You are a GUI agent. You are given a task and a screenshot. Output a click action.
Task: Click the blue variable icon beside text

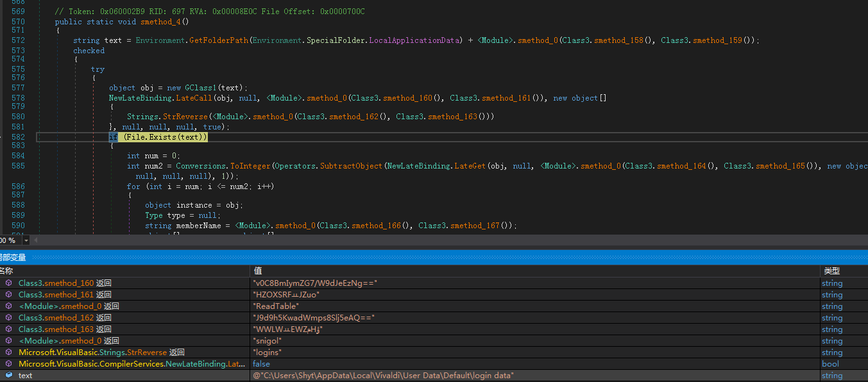pos(8,376)
